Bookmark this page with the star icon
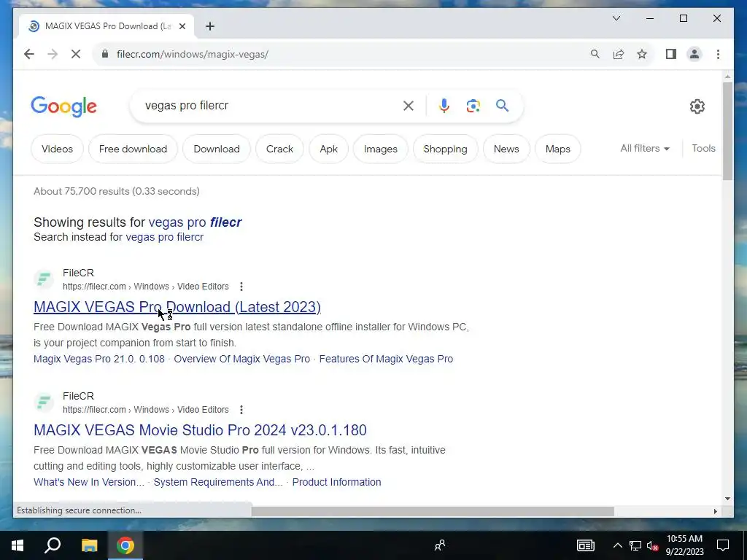747x560 pixels. (642, 54)
